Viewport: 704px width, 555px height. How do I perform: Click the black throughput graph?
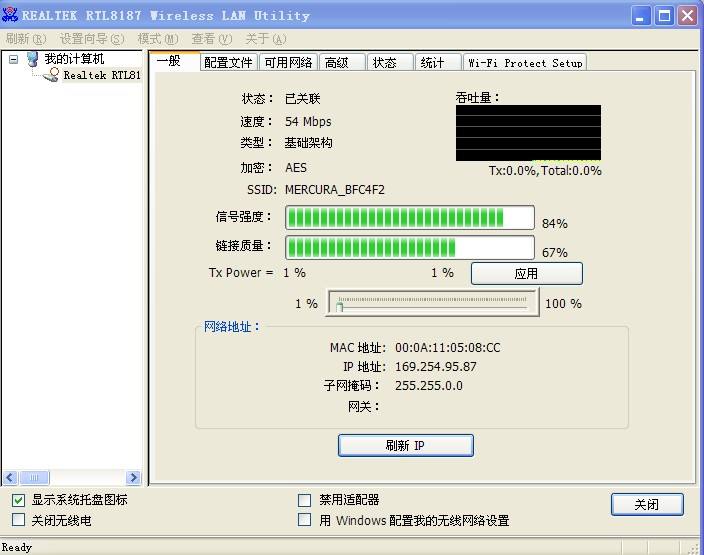528,133
